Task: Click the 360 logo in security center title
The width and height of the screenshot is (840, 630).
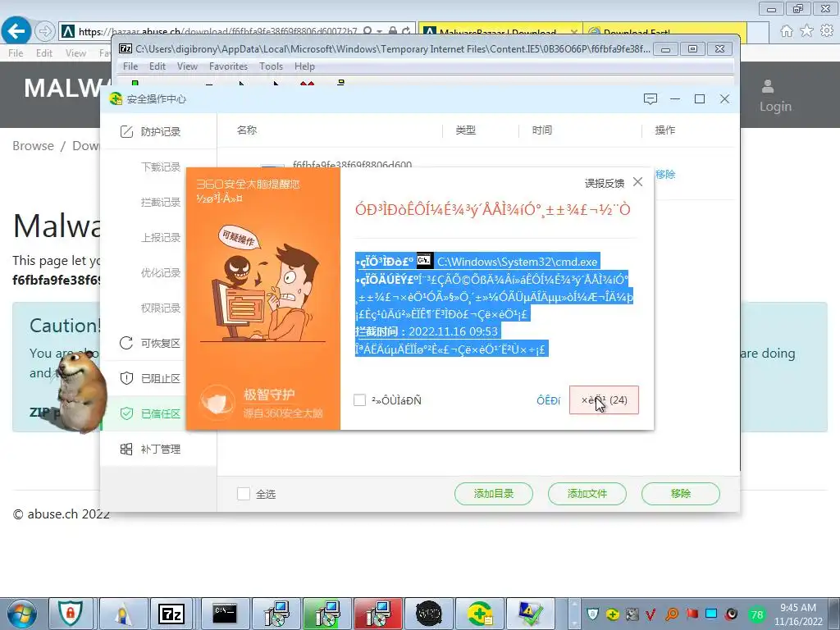Action: point(116,99)
